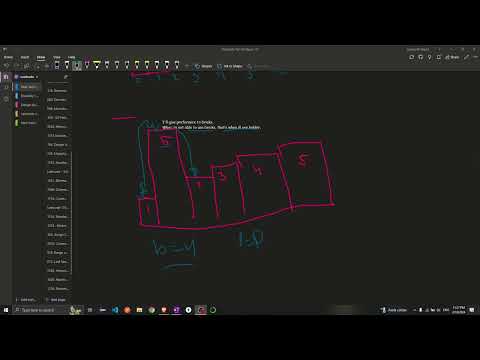Open the Windows Start menu
The image size is (480, 360).
[x=6, y=310]
